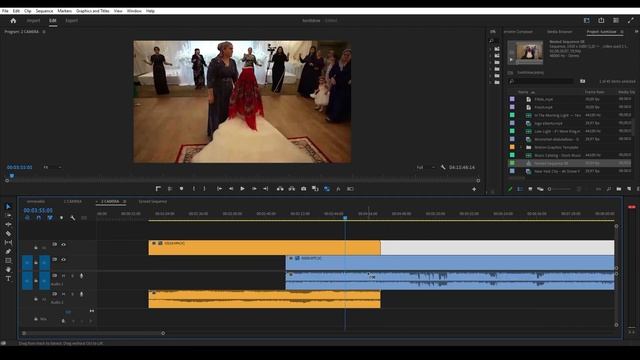This screenshot has height=360, width=640.
Task: Toggle Snap in Timeline magnet icon
Action: [x=39, y=218]
